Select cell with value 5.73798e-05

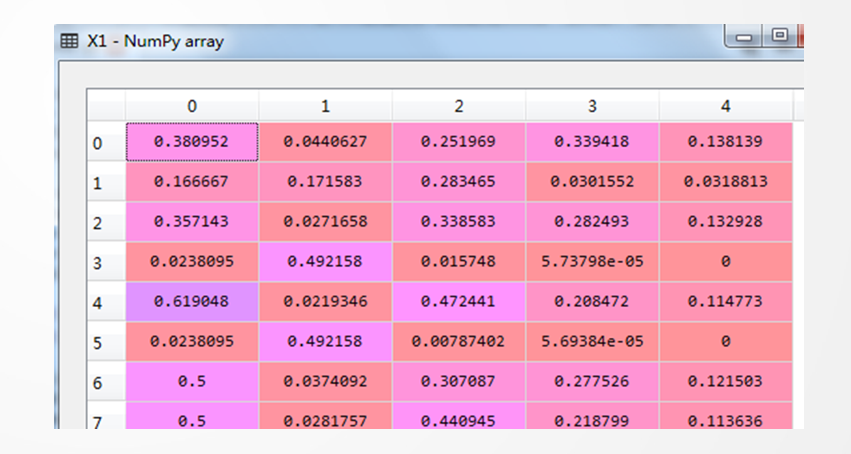pyautogui.click(x=592, y=262)
